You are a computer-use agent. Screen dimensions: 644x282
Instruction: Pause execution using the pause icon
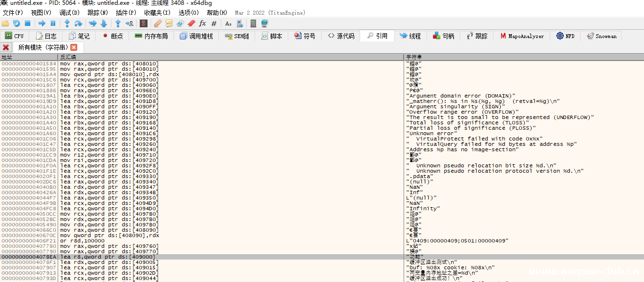pos(53,23)
